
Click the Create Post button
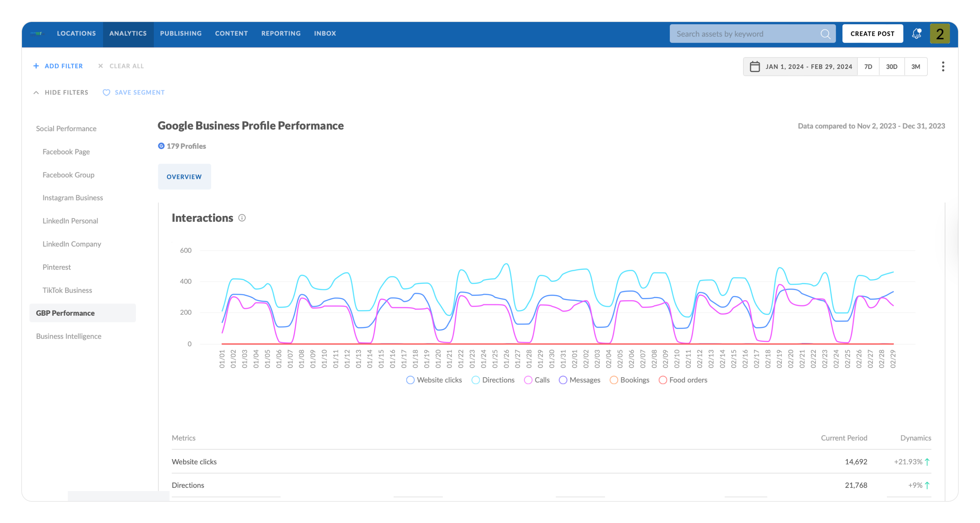pos(873,34)
